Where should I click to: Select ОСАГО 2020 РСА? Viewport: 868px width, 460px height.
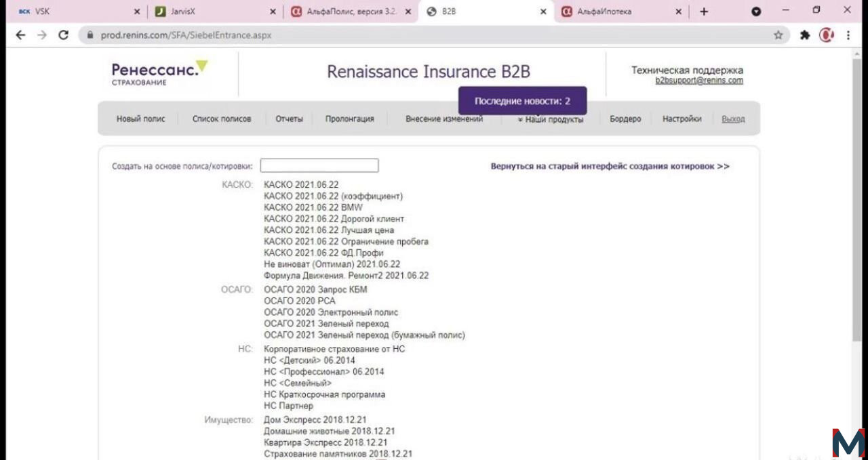click(299, 301)
